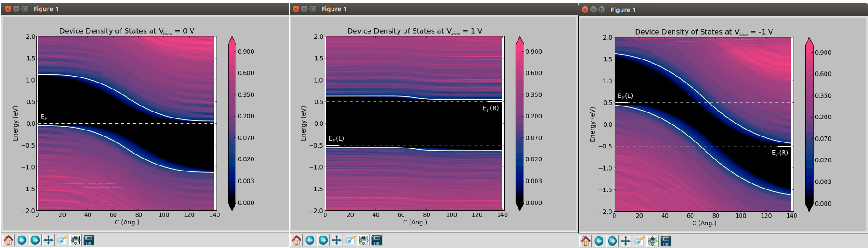
Task: Click the colorbar in the -1 V figure
Action: (x=809, y=124)
